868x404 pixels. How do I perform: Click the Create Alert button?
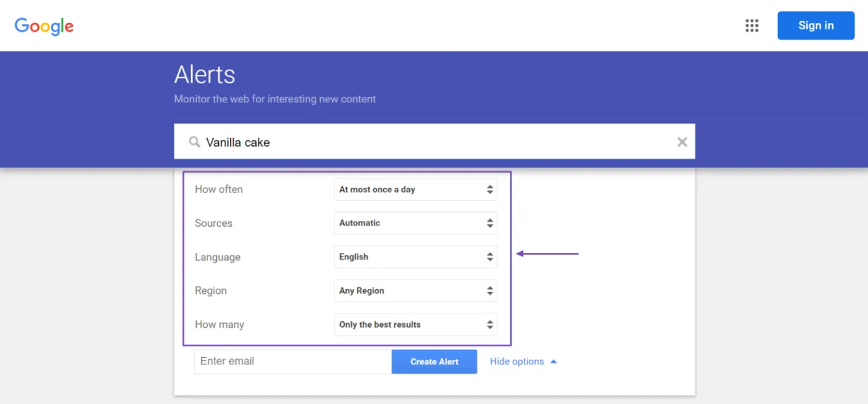[434, 361]
